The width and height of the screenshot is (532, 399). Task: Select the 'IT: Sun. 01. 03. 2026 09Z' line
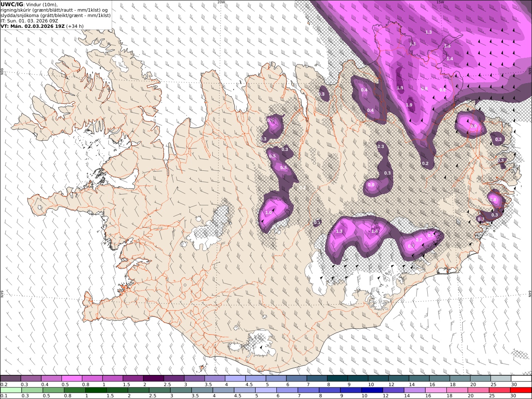[x=30, y=20]
